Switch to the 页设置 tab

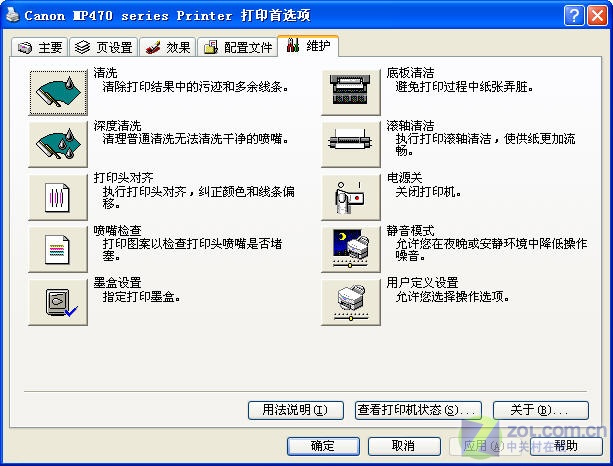pos(104,47)
